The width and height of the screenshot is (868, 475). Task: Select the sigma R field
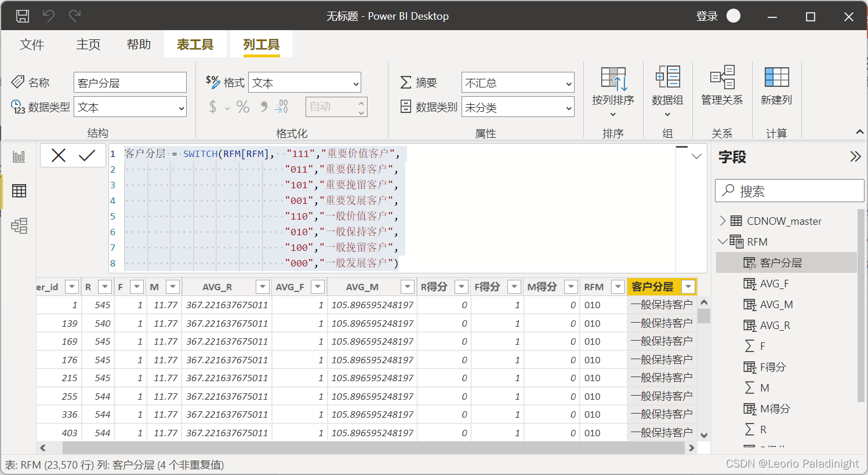[x=786, y=429]
